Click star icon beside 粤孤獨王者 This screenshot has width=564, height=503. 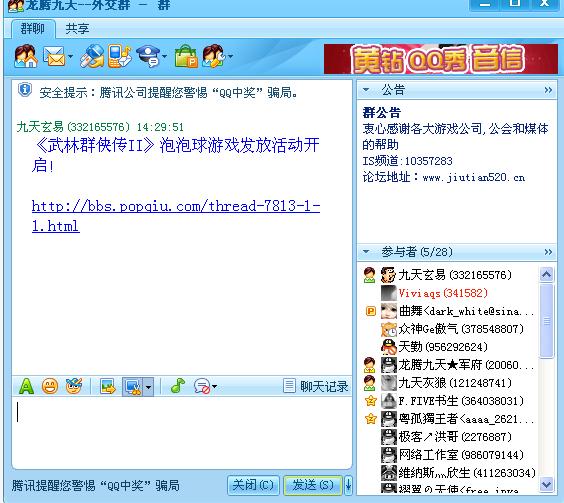pos(370,418)
